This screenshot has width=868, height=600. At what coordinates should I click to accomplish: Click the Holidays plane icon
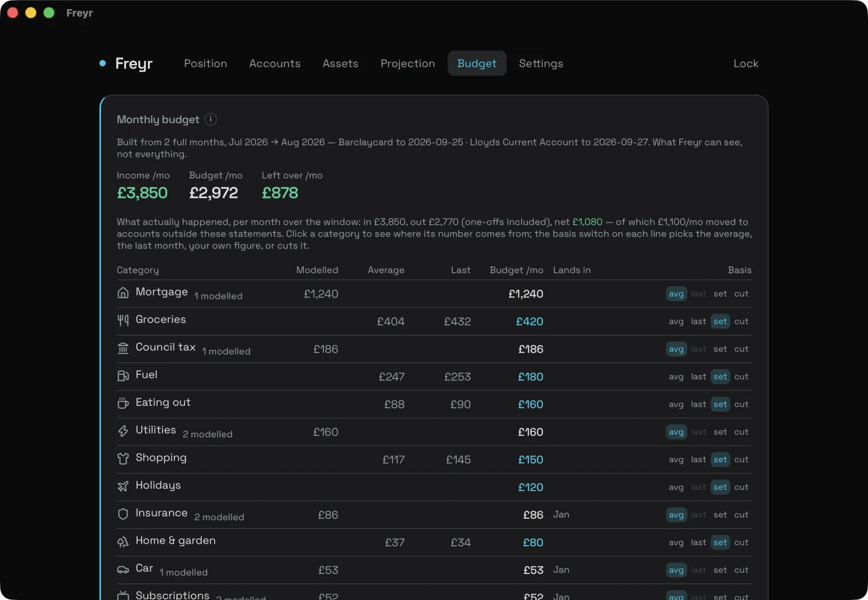(x=123, y=487)
